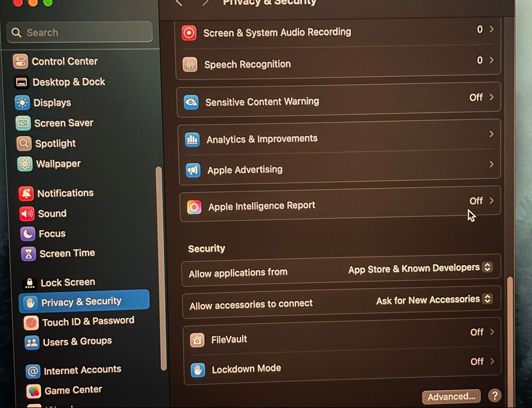Open the Apple Intelligence Report chevron
This screenshot has width=532, height=408.
[x=492, y=201]
